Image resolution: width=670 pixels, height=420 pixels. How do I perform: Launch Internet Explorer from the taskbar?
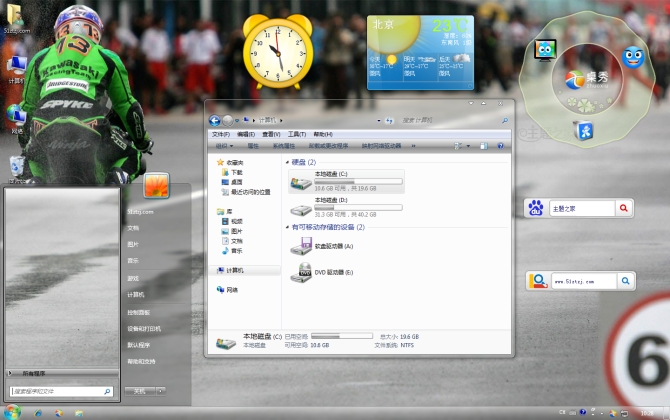[38, 413]
